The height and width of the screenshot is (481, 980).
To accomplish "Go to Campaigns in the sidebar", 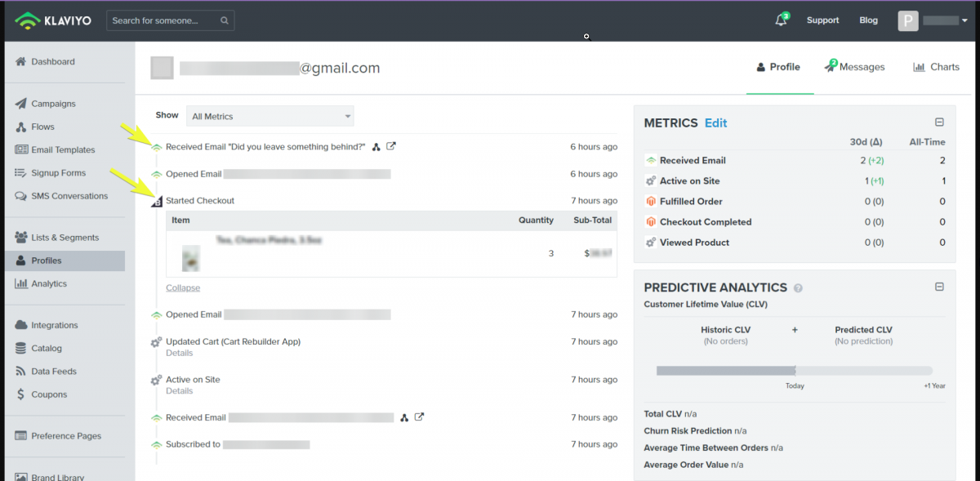I will tap(53, 104).
